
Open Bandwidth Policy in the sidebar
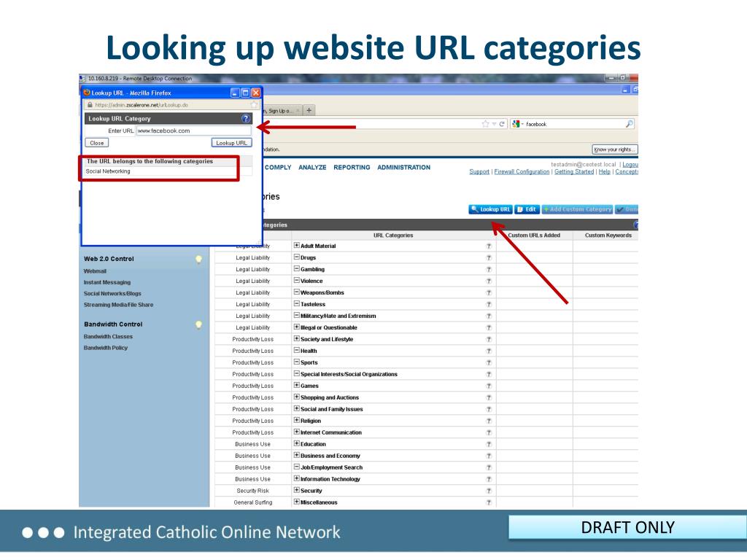(106, 348)
